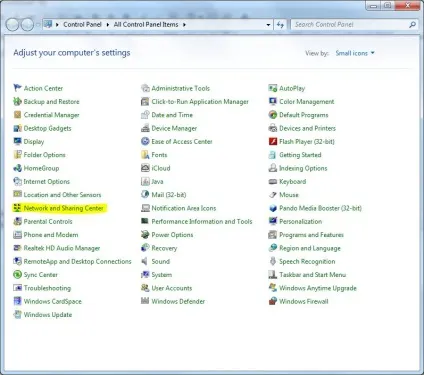This screenshot has width=424, height=375.
Task: Click the iCloud icon
Action: tap(145, 168)
